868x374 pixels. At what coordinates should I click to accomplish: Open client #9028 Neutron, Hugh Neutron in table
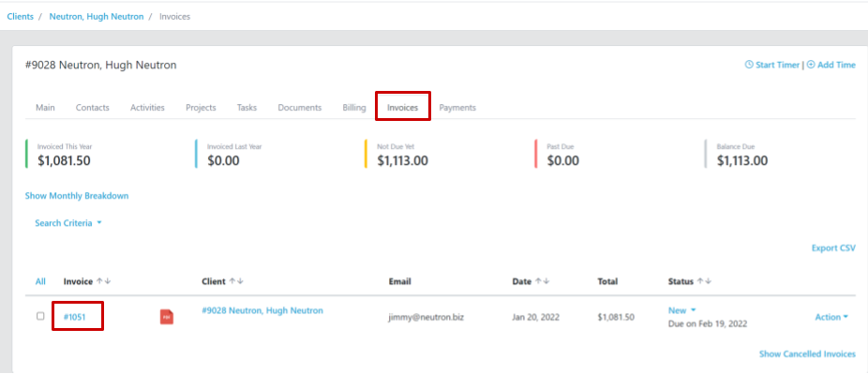pyautogui.click(x=262, y=310)
